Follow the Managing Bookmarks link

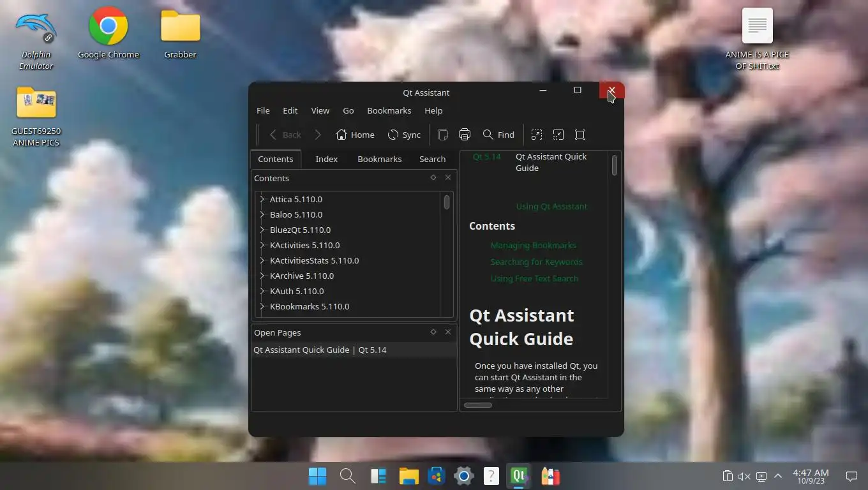(534, 245)
